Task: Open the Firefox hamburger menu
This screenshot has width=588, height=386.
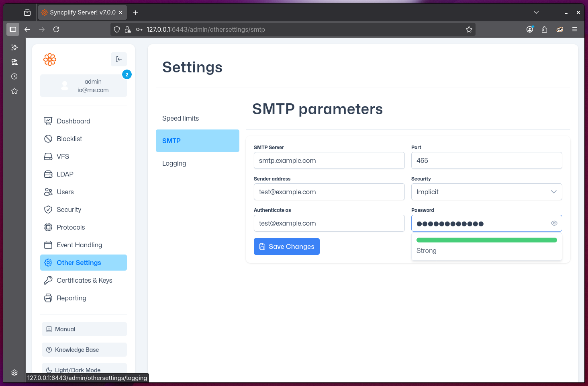Action: click(575, 29)
